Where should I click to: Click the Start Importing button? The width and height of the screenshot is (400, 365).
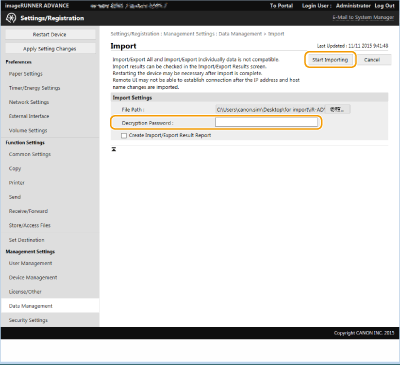[x=330, y=60]
